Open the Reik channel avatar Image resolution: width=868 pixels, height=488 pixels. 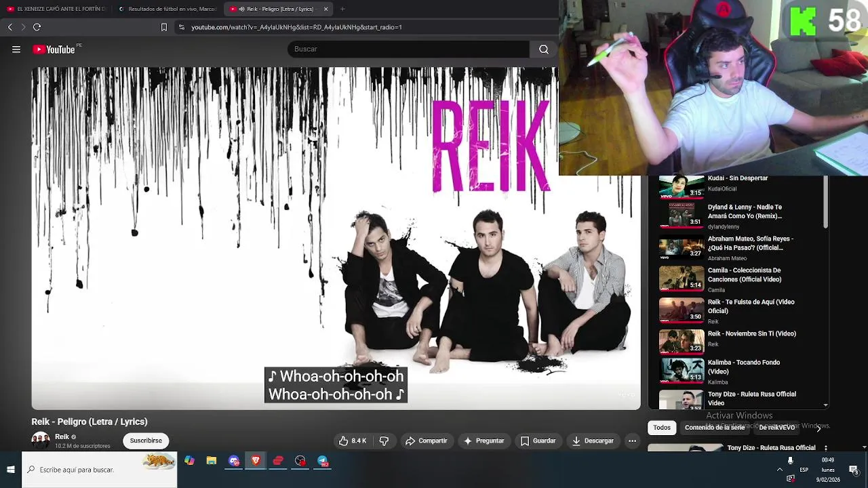(41, 441)
